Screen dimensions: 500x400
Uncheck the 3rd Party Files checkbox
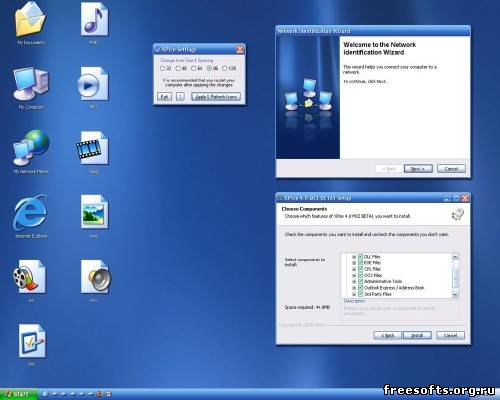pos(360,294)
